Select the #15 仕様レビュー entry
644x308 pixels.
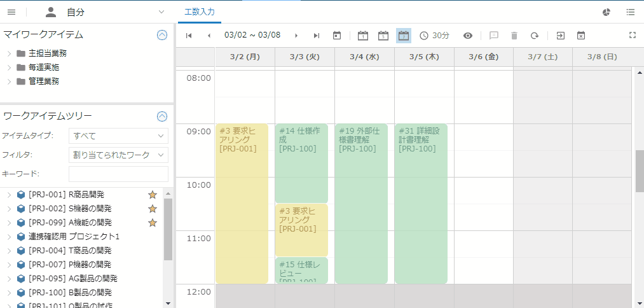(x=301, y=270)
